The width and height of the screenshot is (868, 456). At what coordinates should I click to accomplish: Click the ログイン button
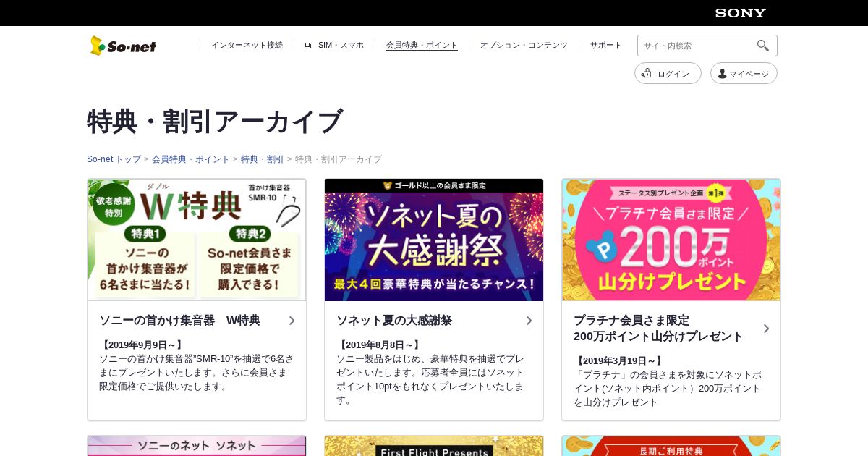pyautogui.click(x=668, y=73)
